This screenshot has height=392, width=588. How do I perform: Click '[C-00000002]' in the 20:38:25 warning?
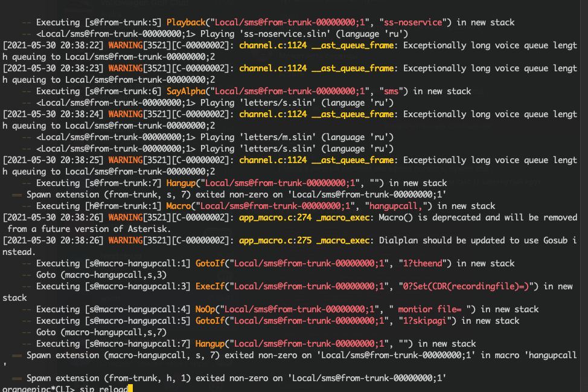click(x=200, y=160)
